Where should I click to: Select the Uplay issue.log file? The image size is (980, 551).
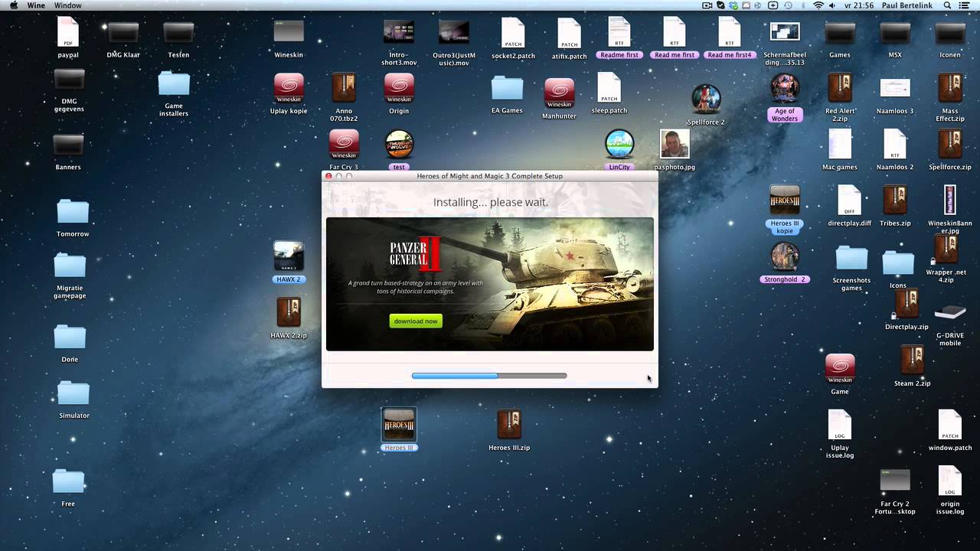coord(840,425)
